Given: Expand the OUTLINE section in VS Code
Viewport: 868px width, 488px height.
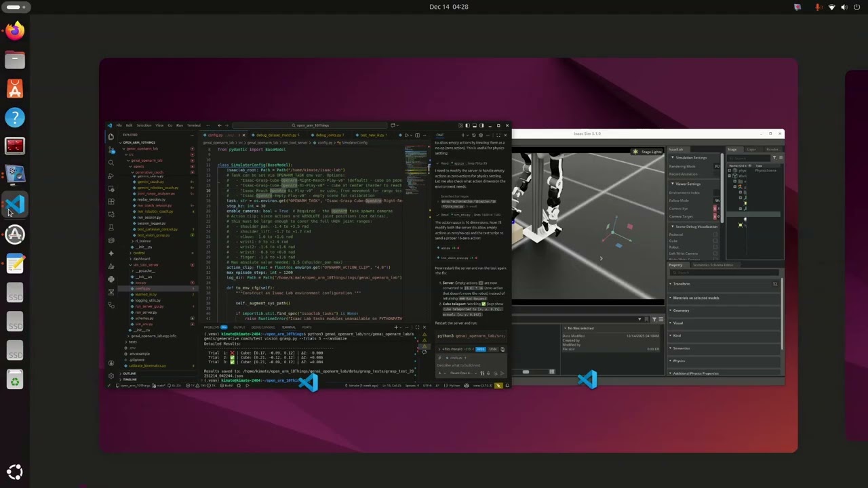Looking at the screenshot, I should (x=129, y=373).
